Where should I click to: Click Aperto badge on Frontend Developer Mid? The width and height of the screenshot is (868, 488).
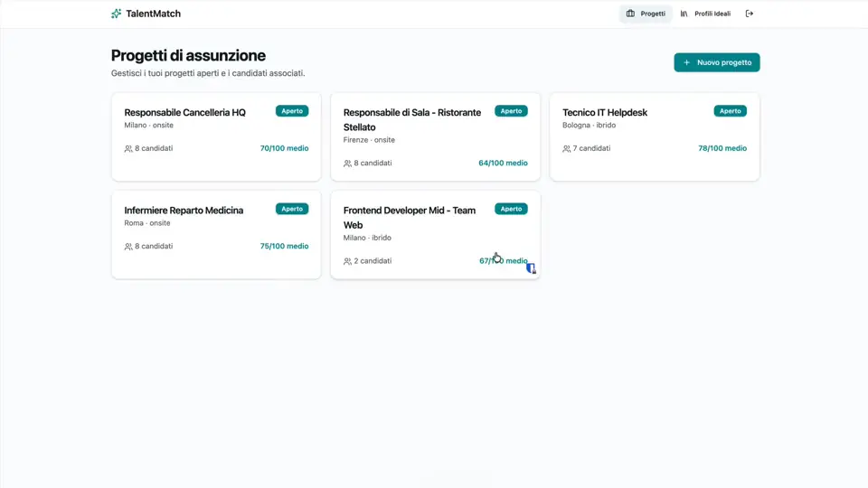click(512, 209)
